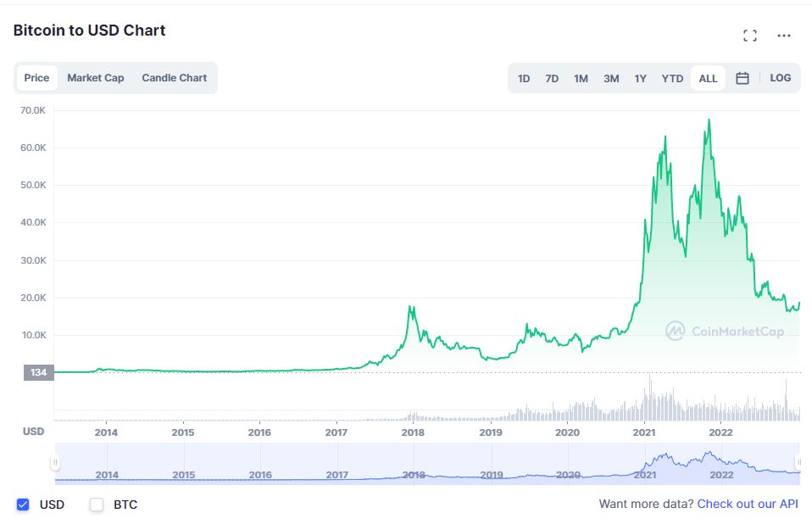This screenshot has height=530, width=812.
Task: Click the CoinMarketCap watermark logo
Action: 724,331
